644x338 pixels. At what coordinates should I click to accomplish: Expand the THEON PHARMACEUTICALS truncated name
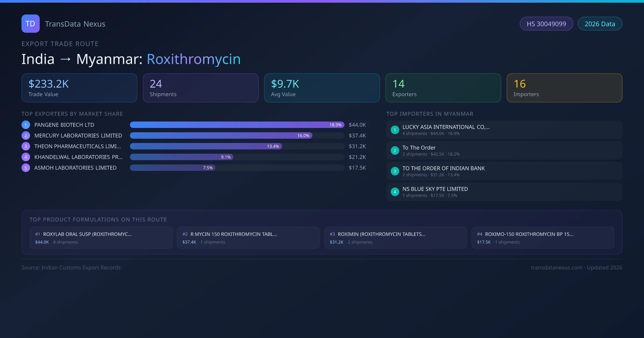coord(77,146)
